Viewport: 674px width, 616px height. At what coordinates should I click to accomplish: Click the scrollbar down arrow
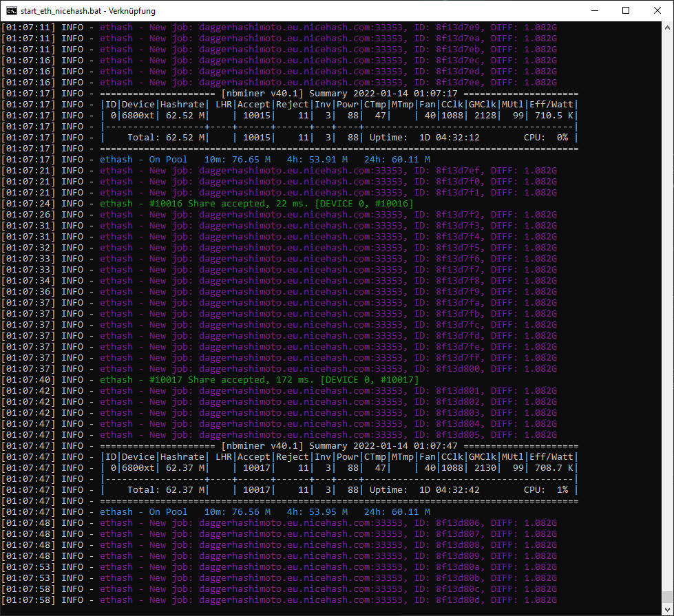click(x=667, y=610)
